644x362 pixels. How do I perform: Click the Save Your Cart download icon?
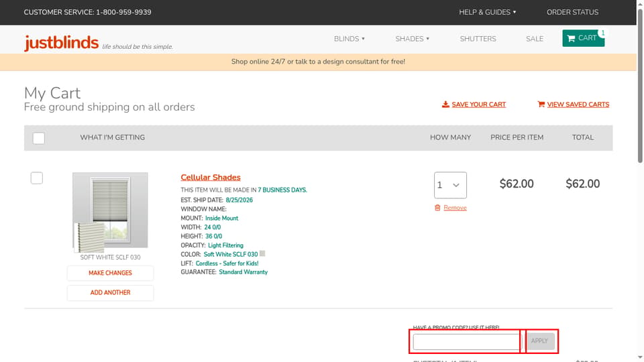445,105
